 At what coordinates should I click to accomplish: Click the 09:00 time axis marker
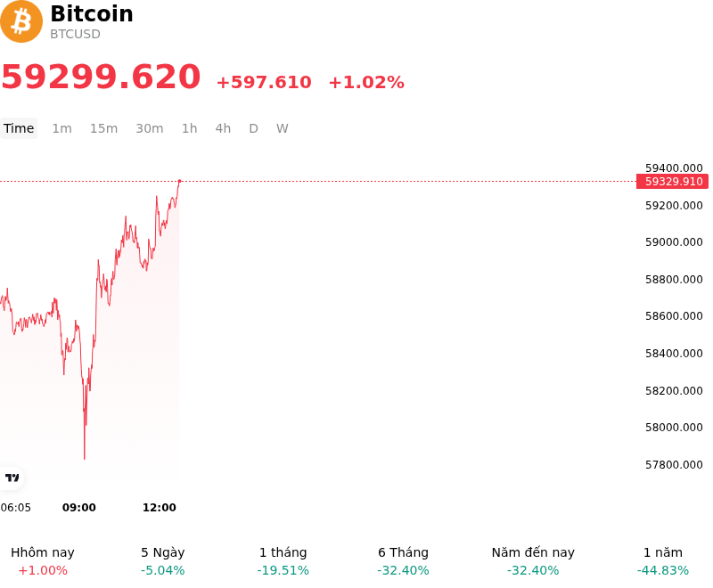coord(79,508)
